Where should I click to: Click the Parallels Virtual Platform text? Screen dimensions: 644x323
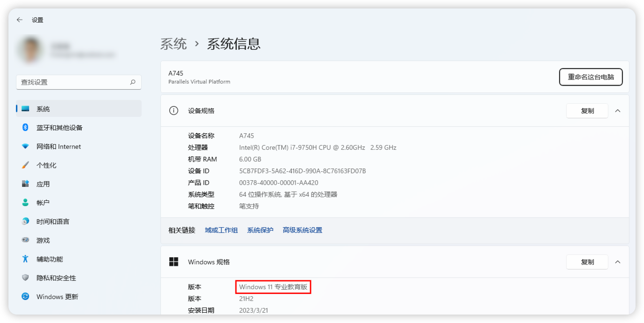(199, 82)
